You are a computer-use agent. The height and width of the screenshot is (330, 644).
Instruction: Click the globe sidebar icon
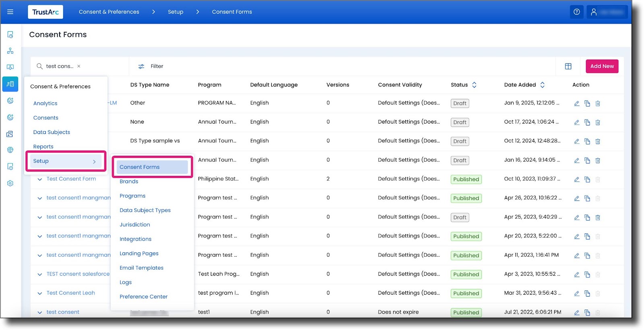[10, 150]
